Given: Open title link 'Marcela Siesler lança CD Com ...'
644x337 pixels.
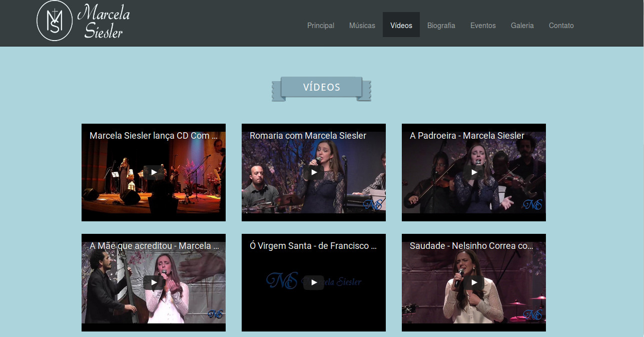Looking at the screenshot, I should click(x=154, y=136).
